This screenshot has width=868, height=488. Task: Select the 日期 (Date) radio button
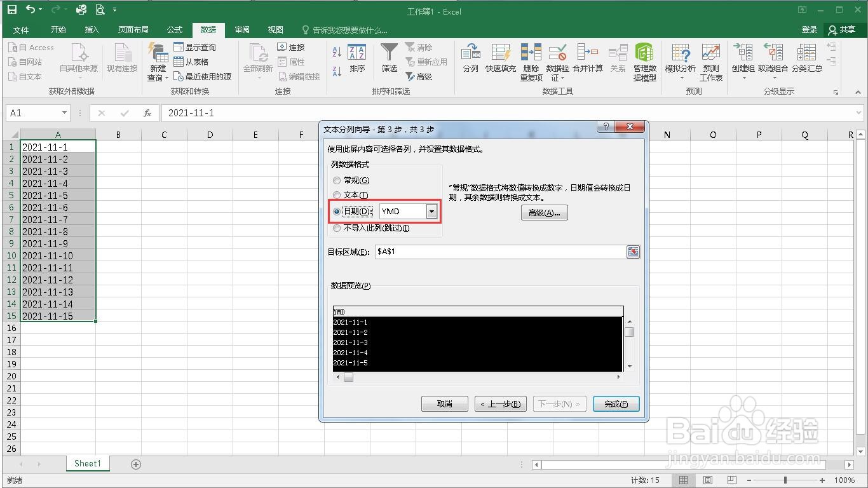(337, 211)
